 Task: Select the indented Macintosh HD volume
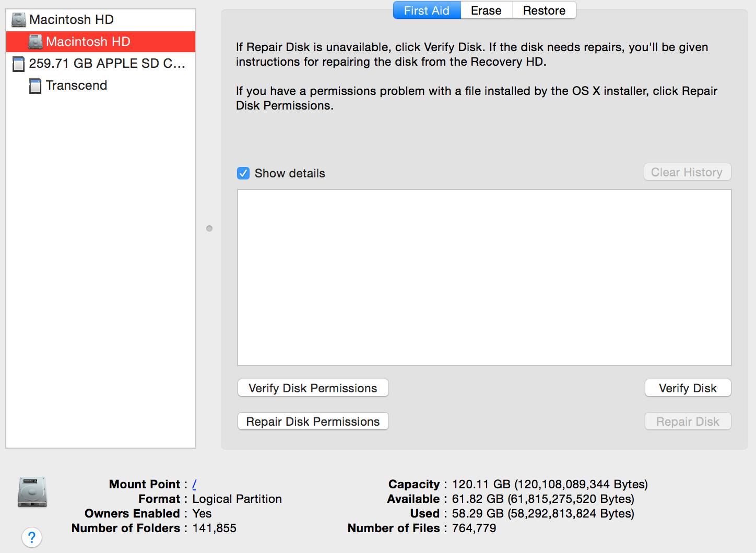101,42
